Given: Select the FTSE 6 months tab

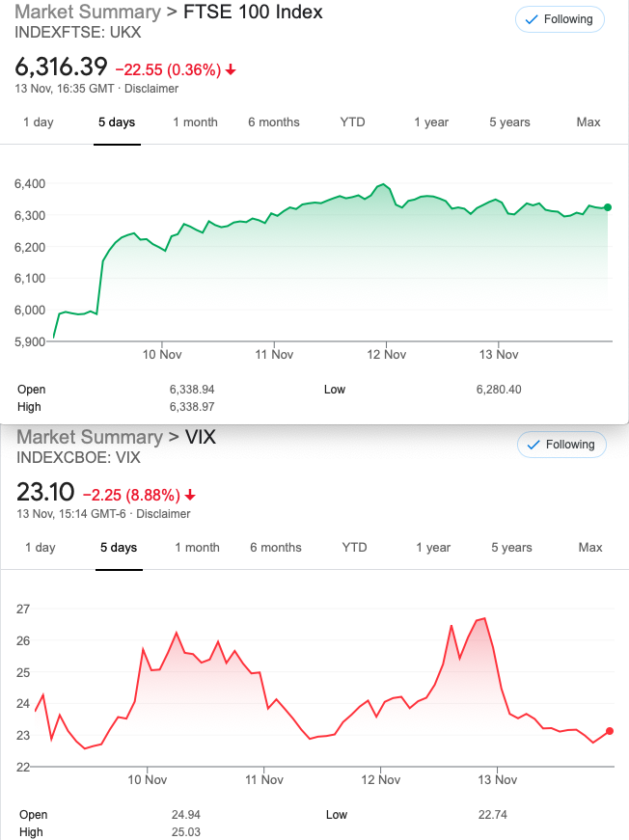Looking at the screenshot, I should pos(274,122).
